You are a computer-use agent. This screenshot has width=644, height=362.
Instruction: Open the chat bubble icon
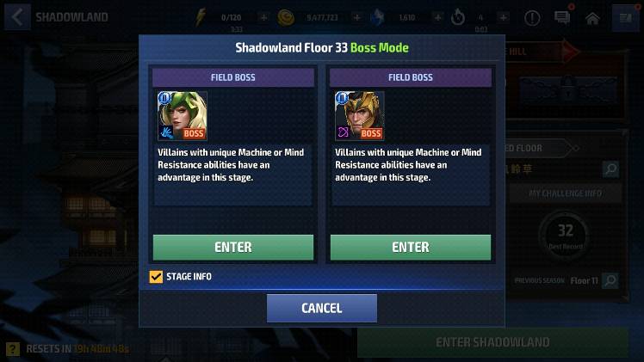562,18
